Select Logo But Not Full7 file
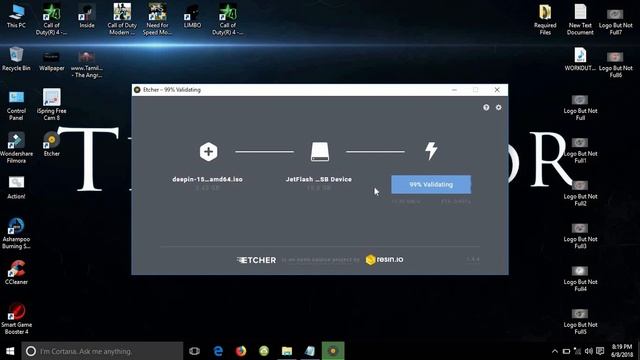The image size is (640, 360). tap(616, 22)
